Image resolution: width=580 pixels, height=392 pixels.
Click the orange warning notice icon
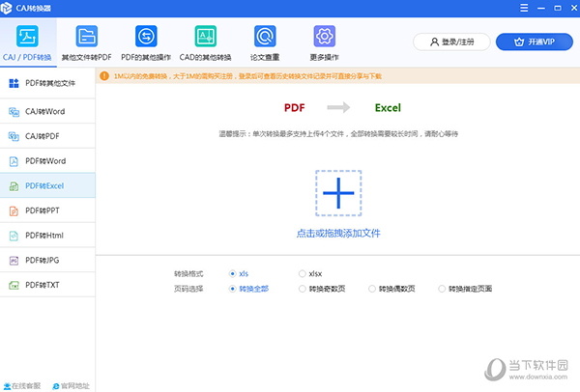pyautogui.click(x=104, y=76)
